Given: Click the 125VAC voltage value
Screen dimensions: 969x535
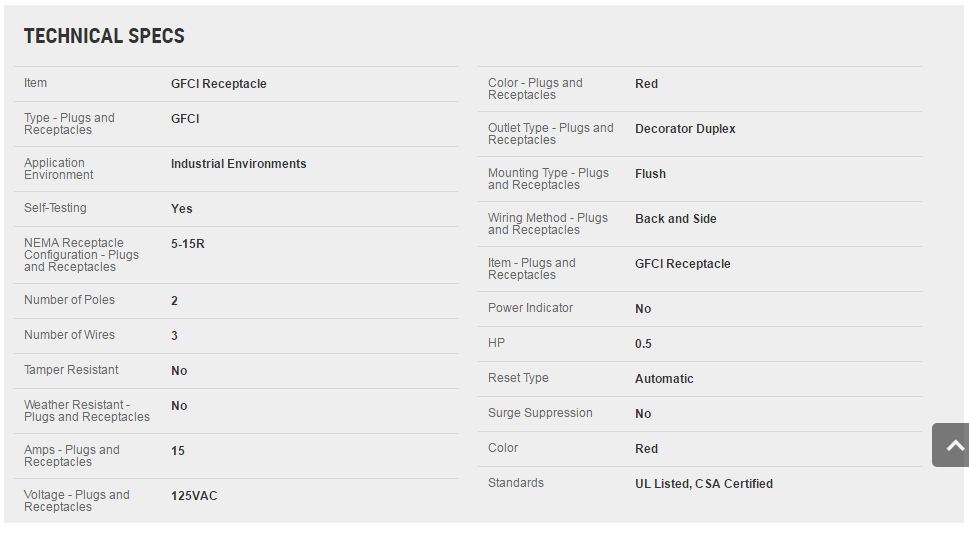Looking at the screenshot, I should [194, 495].
